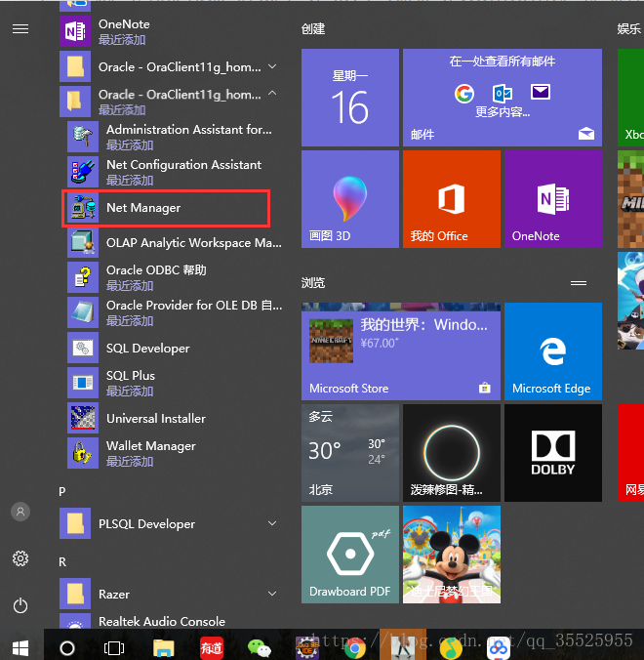This screenshot has width=644, height=660.
Task: Open Oracle ODBC help icon
Action: (83, 277)
